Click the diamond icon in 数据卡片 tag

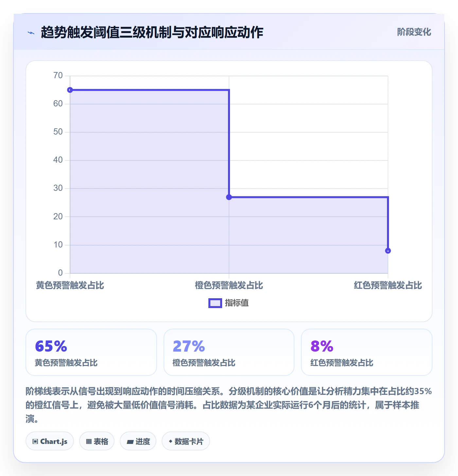coord(170,441)
